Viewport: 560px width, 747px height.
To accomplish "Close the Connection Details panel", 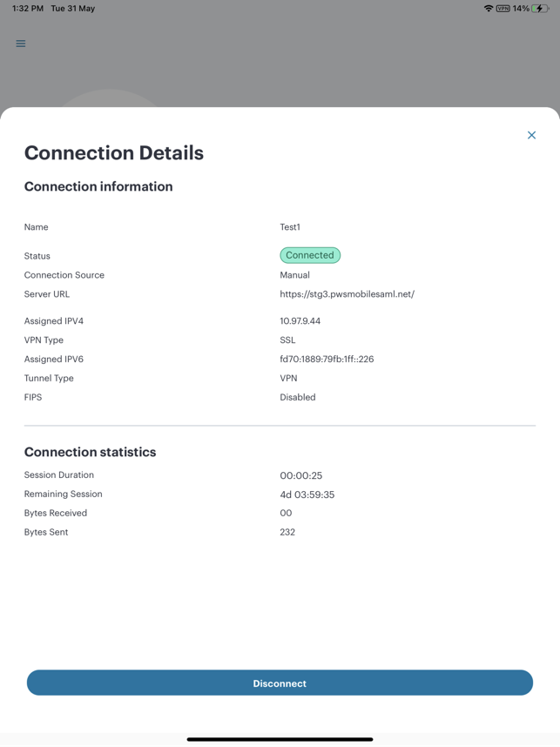I will pyautogui.click(x=531, y=135).
